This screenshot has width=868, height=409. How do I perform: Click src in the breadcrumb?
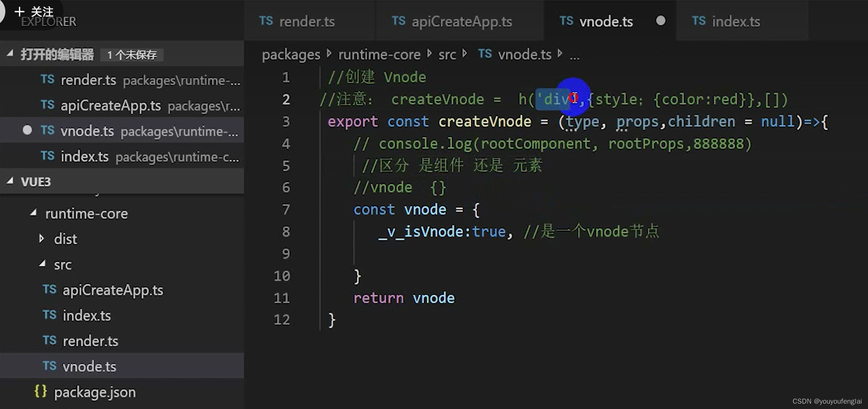pyautogui.click(x=447, y=55)
